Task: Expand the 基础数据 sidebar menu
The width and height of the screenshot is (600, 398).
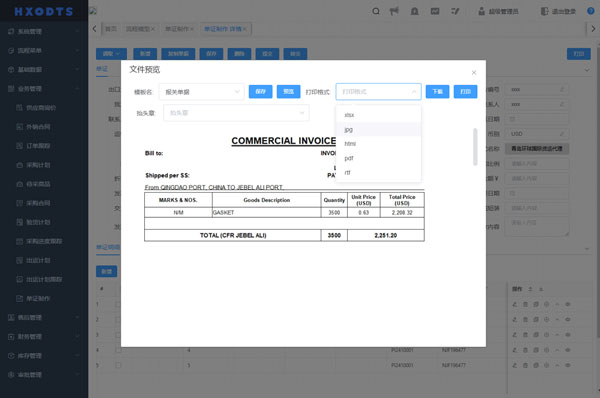Action: [44, 70]
